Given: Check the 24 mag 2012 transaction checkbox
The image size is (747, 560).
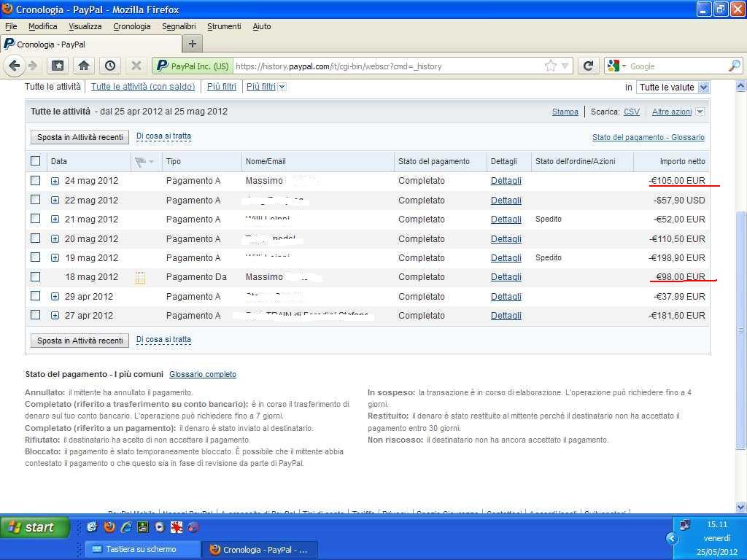Looking at the screenshot, I should click(x=35, y=180).
